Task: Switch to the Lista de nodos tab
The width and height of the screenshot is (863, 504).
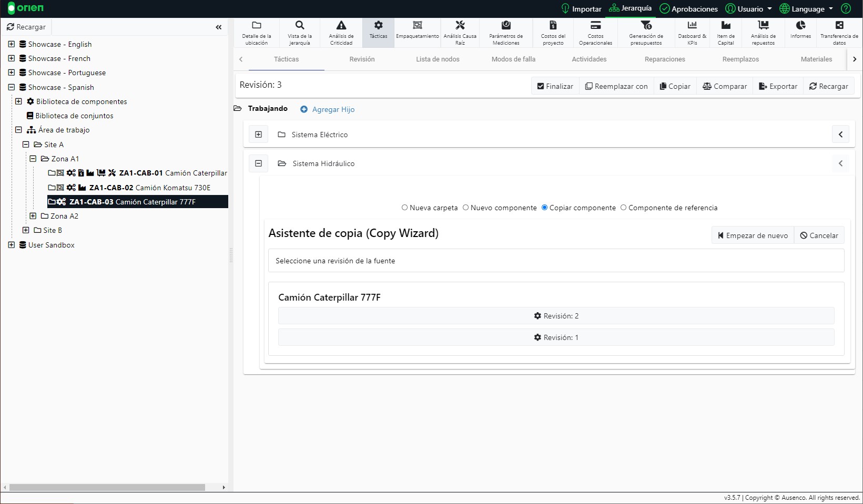Action: click(x=438, y=59)
